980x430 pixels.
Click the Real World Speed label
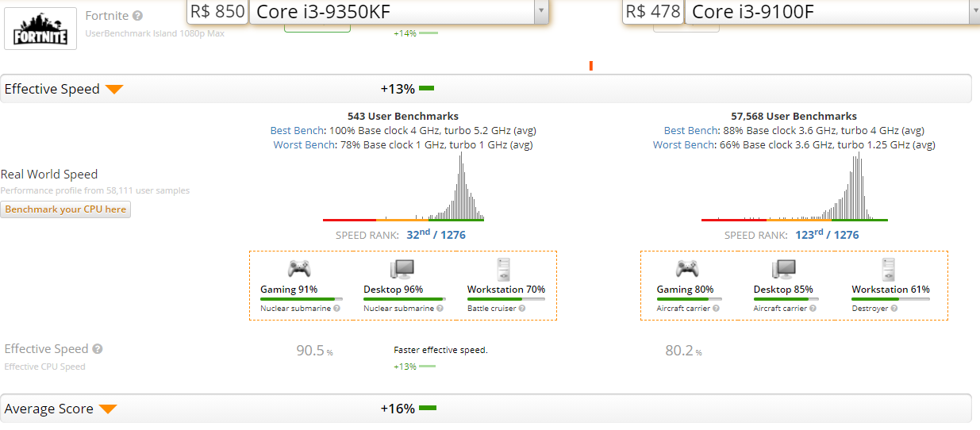pyautogui.click(x=49, y=175)
